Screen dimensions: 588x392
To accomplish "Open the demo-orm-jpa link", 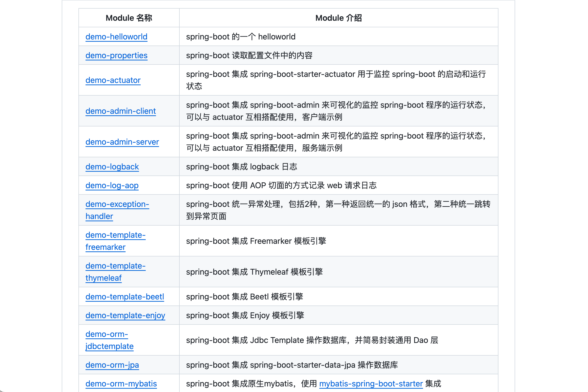I will click(x=112, y=365).
